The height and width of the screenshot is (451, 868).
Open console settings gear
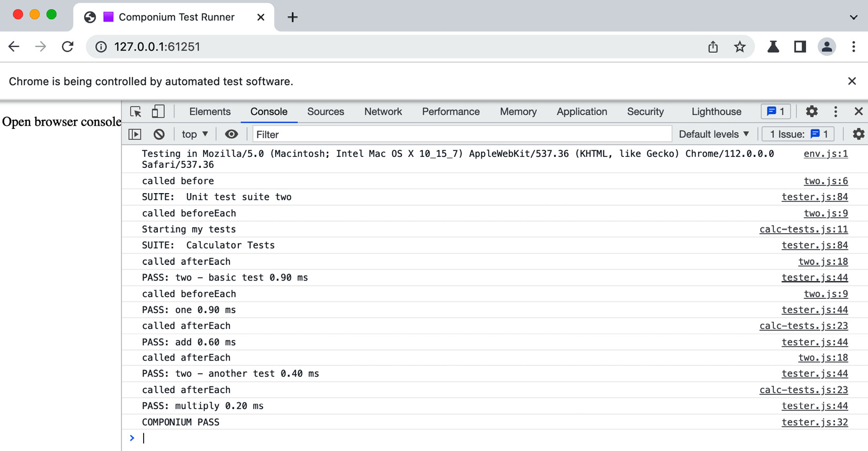click(859, 134)
